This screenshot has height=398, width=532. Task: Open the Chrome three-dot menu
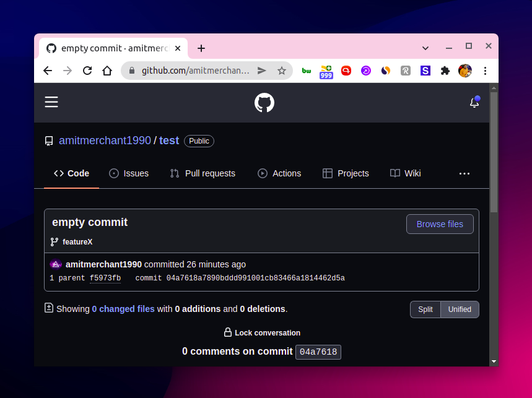[x=485, y=71]
